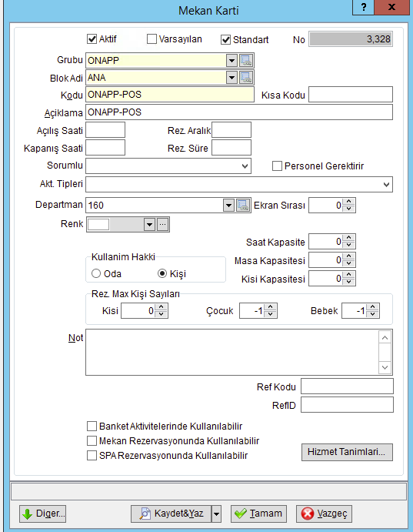Increase Kisi Kapasitesi value
The image size is (413, 532).
coord(348,275)
